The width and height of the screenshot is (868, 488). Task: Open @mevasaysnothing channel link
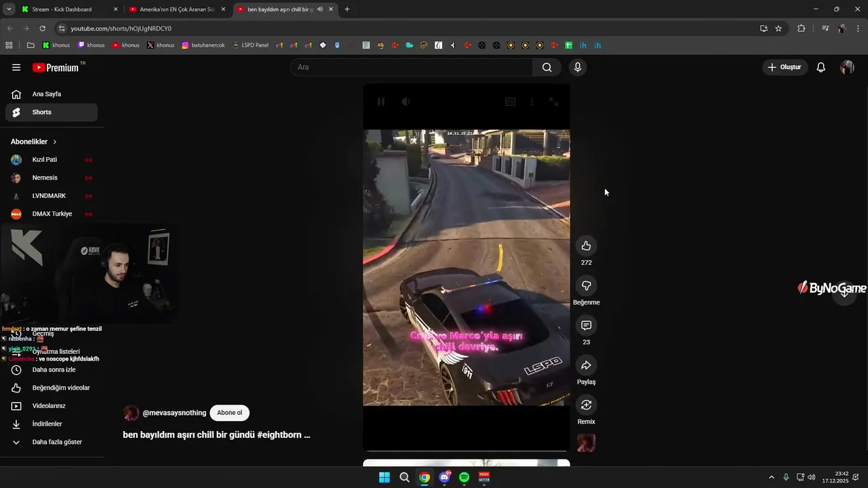[x=174, y=413]
